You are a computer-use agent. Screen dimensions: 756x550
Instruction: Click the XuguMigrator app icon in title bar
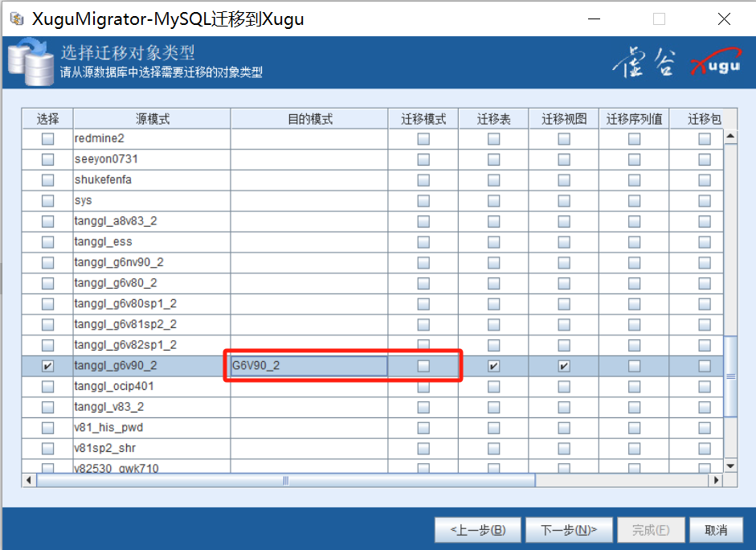point(18,18)
